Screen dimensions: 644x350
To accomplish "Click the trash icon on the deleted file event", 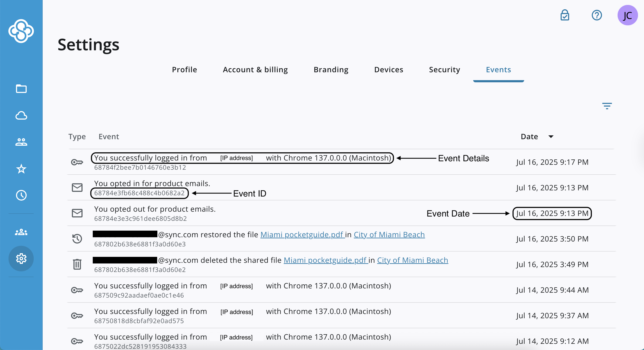I will 77,264.
